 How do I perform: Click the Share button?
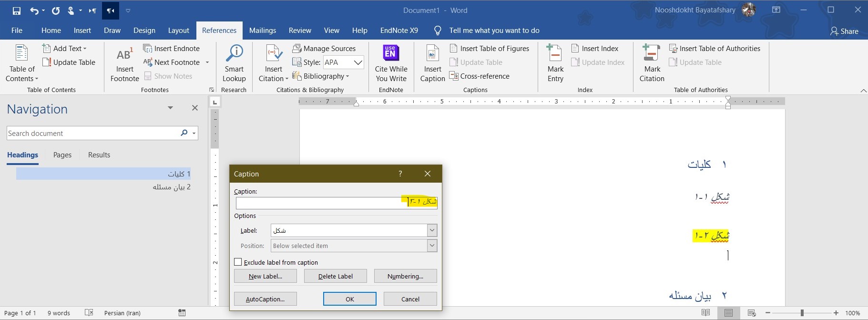[844, 31]
